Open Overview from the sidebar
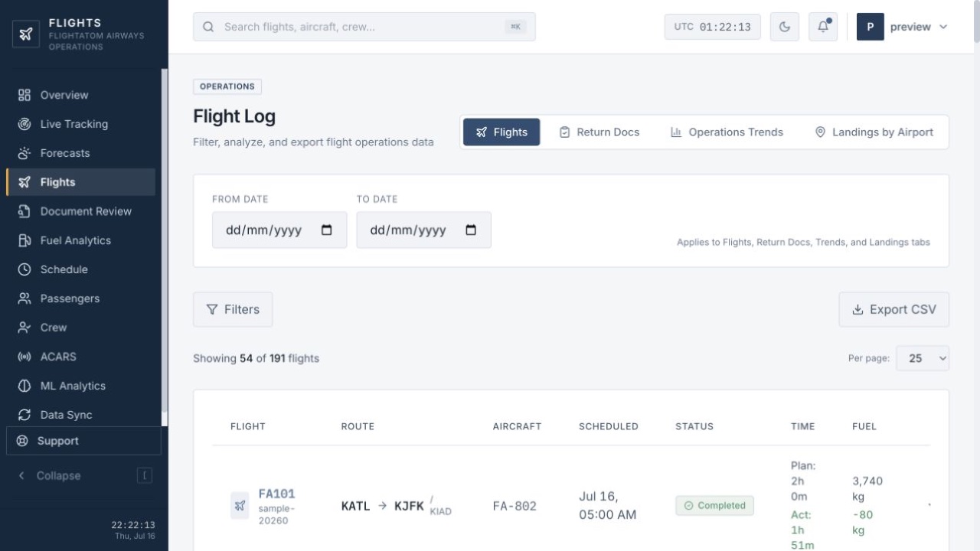980x551 pixels. pos(80,95)
